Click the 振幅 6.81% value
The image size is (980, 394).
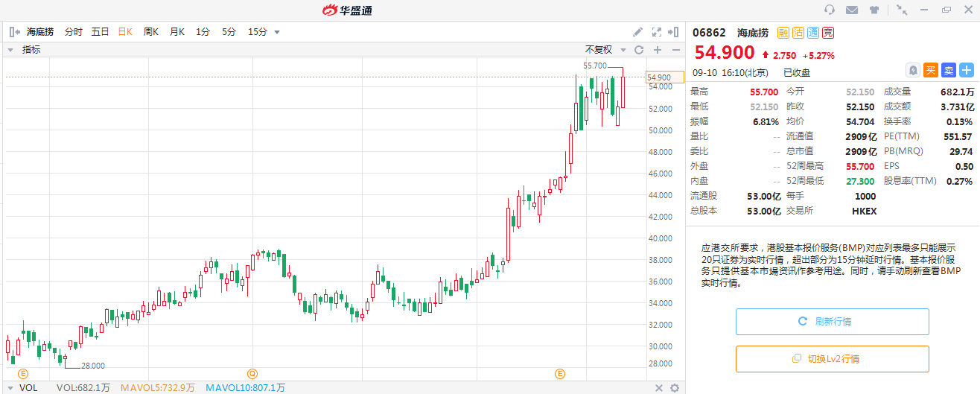coord(766,121)
